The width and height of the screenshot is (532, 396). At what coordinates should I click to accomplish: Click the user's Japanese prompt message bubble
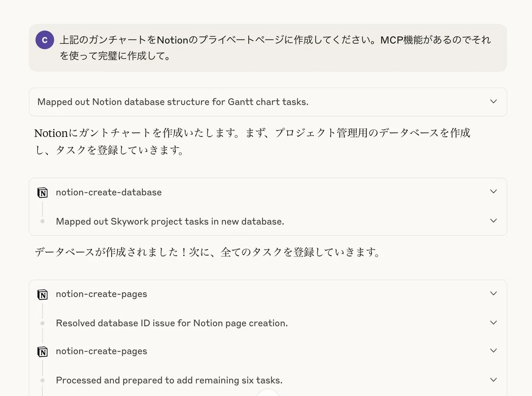268,48
